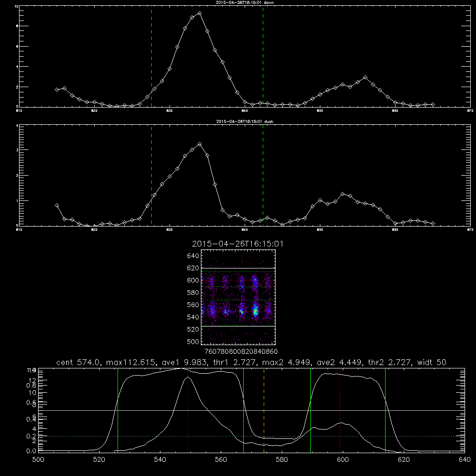Click the red dotted line near 599 in bottom plot
Viewport: 476px width, 476px height.
coord(340,410)
